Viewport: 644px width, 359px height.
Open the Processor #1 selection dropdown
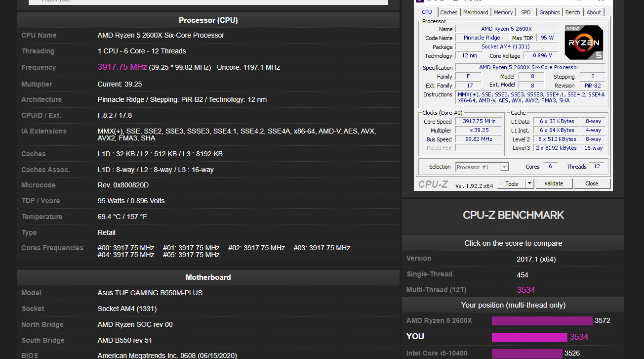(x=505, y=167)
